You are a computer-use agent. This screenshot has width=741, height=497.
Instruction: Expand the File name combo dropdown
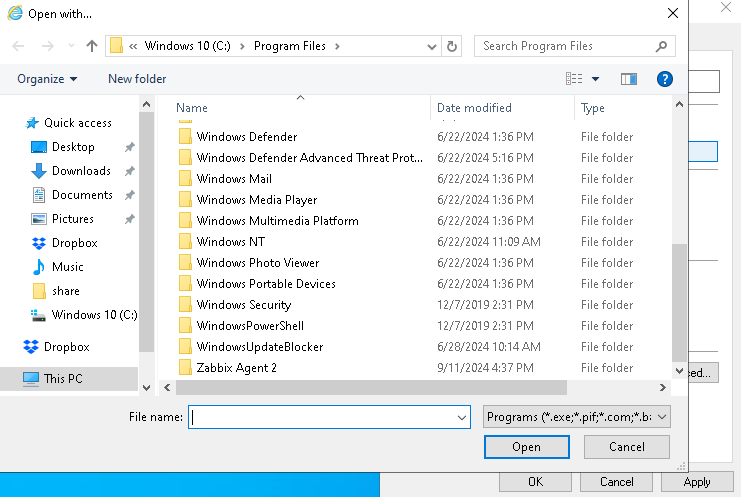tap(462, 418)
